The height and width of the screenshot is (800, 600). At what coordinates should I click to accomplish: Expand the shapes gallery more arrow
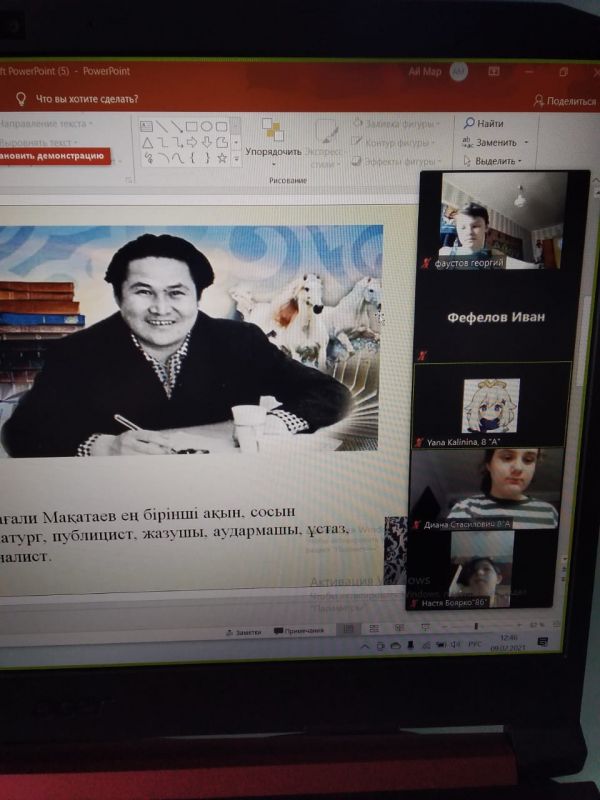coord(235,158)
